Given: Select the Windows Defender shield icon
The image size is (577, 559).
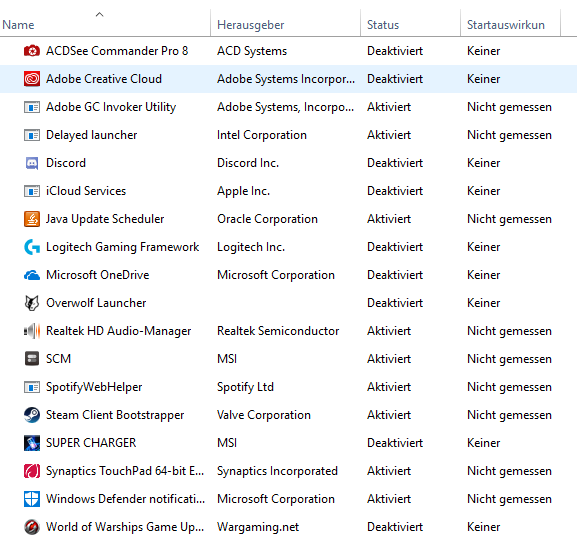Looking at the screenshot, I should [x=32, y=499].
